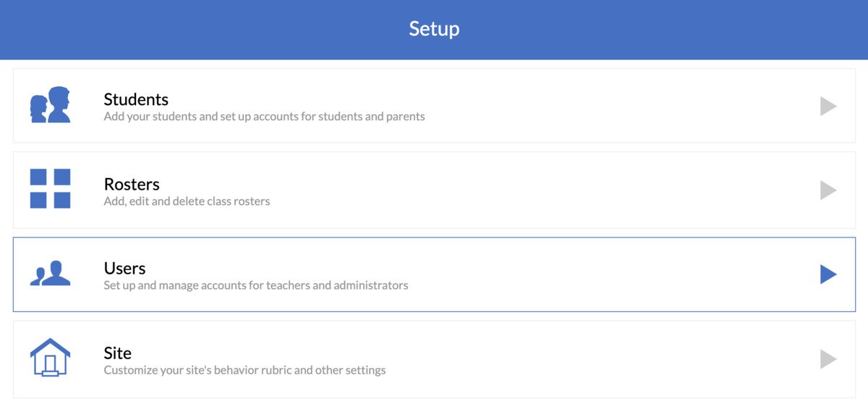Open the Rosters heading
The image size is (868, 412).
coord(132,184)
